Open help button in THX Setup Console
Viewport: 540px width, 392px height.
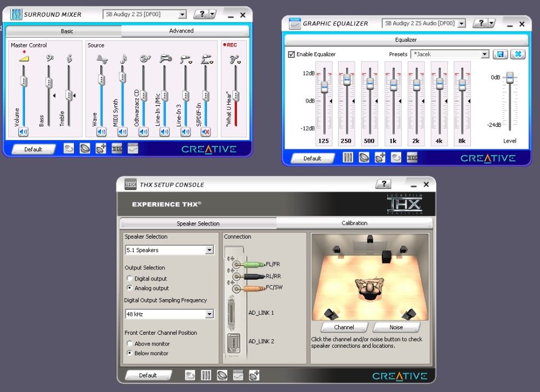tap(384, 184)
